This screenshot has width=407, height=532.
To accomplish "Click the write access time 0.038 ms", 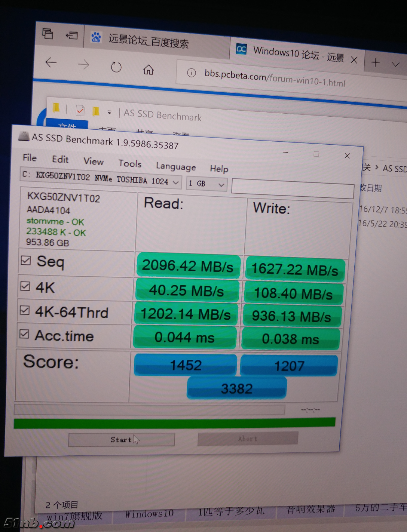I will (x=290, y=339).
